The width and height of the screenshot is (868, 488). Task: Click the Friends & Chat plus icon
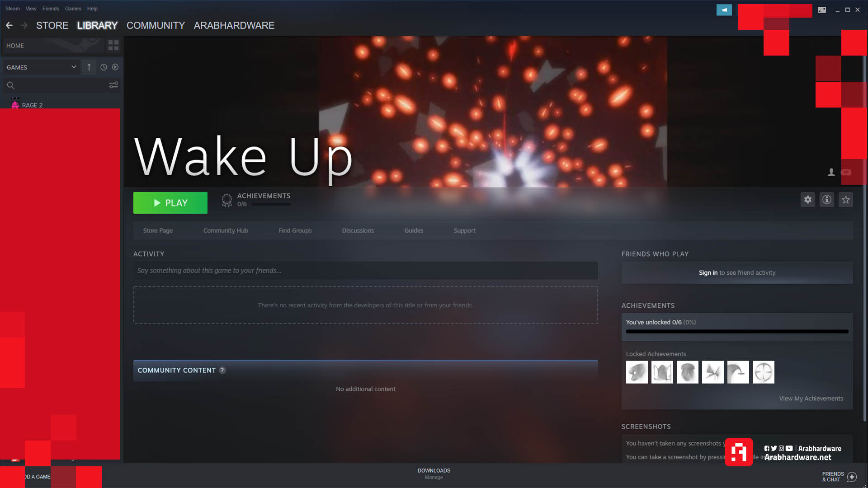click(x=852, y=477)
